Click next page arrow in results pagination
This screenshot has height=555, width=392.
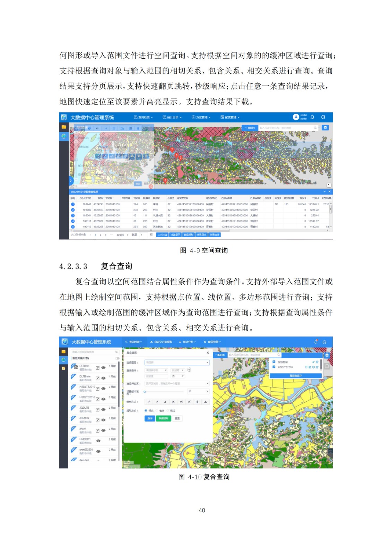click(x=128, y=235)
